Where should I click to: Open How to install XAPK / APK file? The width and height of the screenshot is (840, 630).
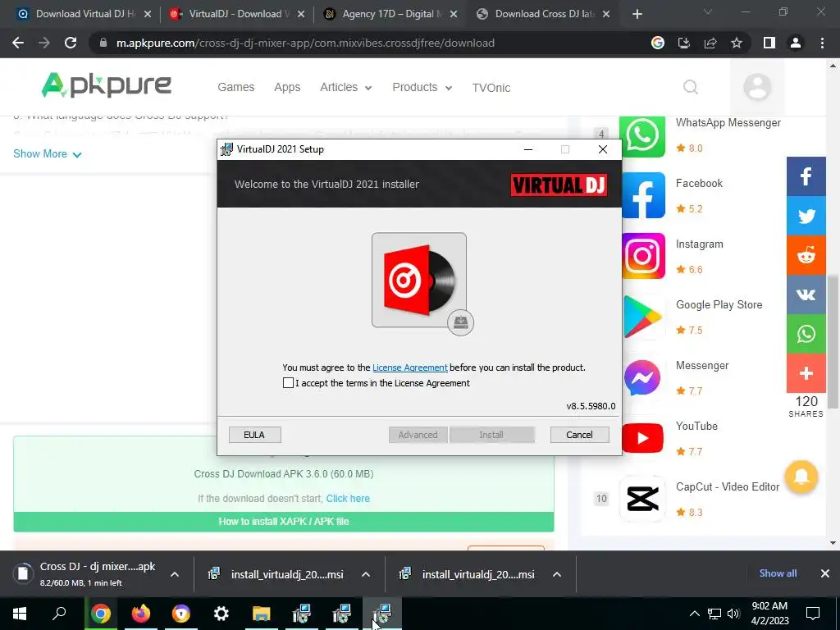(x=283, y=522)
